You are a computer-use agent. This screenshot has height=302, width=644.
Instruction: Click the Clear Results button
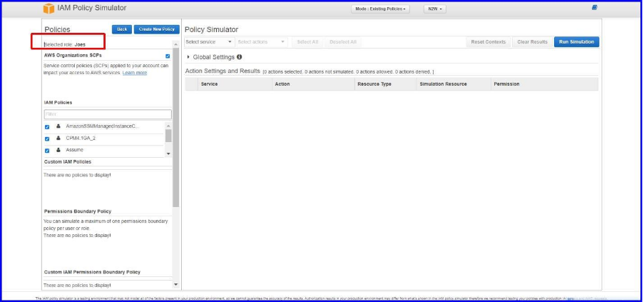[x=532, y=42]
